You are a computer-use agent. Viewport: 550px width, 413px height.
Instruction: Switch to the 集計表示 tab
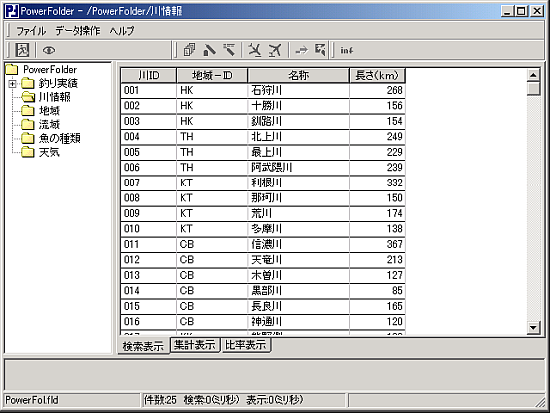tap(195, 345)
